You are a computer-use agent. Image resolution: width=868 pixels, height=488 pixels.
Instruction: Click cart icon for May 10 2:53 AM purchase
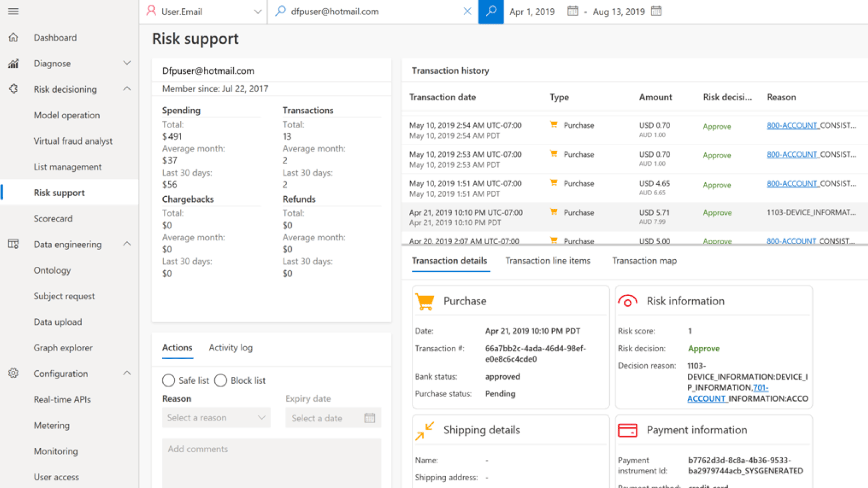click(x=553, y=154)
